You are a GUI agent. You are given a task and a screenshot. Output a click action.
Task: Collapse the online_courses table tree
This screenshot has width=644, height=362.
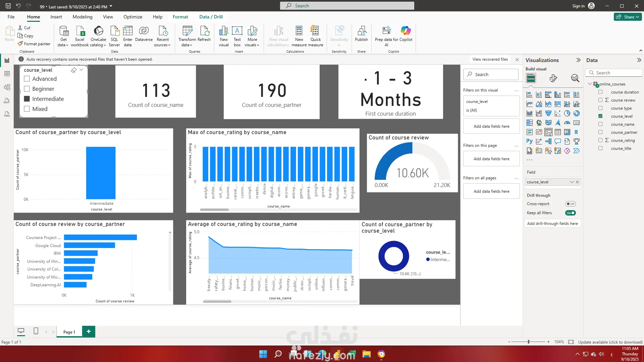tap(590, 84)
